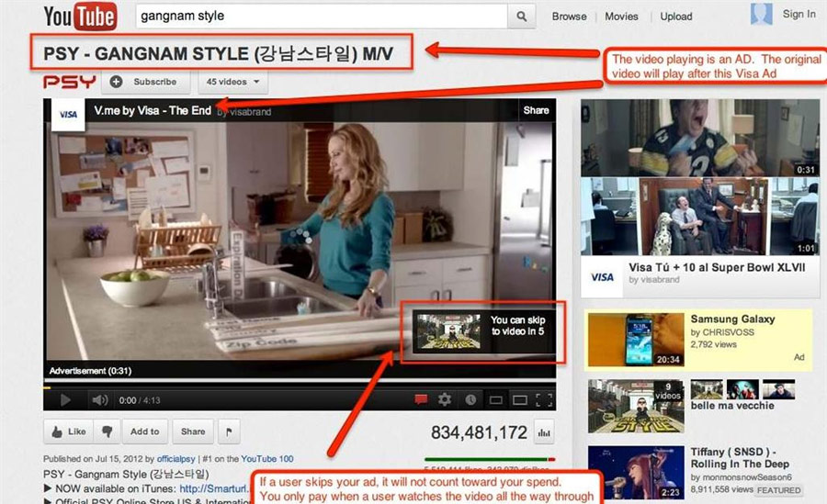Click the Advertisement (0:31) label
The image size is (827, 504).
[x=90, y=371]
